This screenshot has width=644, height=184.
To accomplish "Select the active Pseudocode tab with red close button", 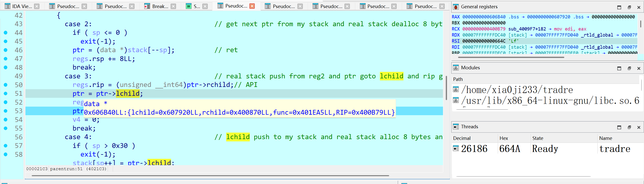I will pyautogui.click(x=236, y=6).
